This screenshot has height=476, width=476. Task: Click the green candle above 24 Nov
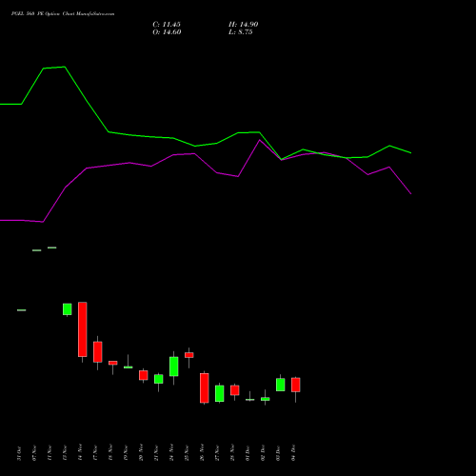pos(174,367)
